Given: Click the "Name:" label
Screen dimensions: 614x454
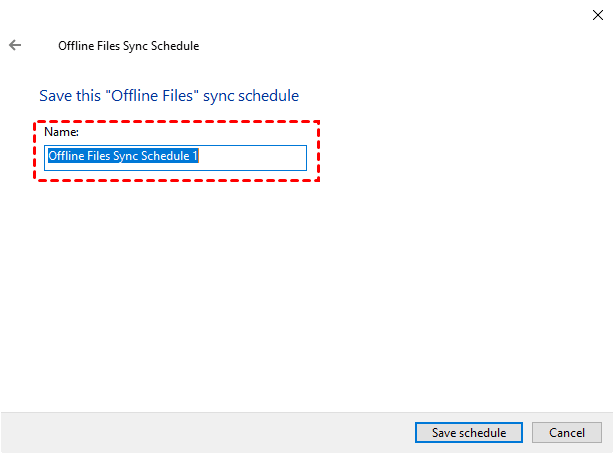Looking at the screenshot, I should pyautogui.click(x=62, y=131).
